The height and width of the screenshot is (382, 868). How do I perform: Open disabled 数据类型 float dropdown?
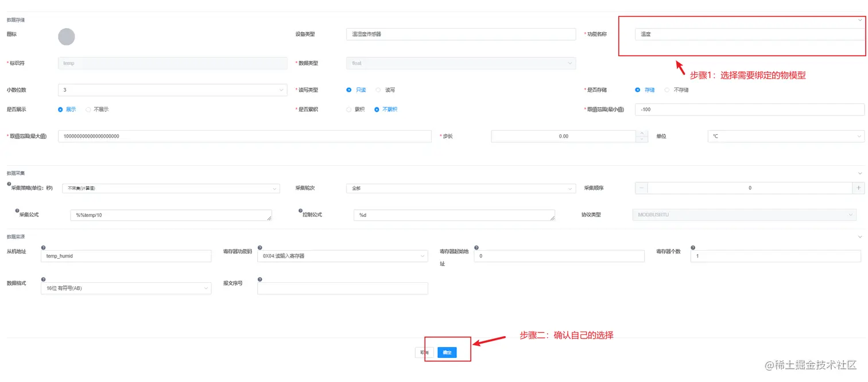click(x=461, y=63)
